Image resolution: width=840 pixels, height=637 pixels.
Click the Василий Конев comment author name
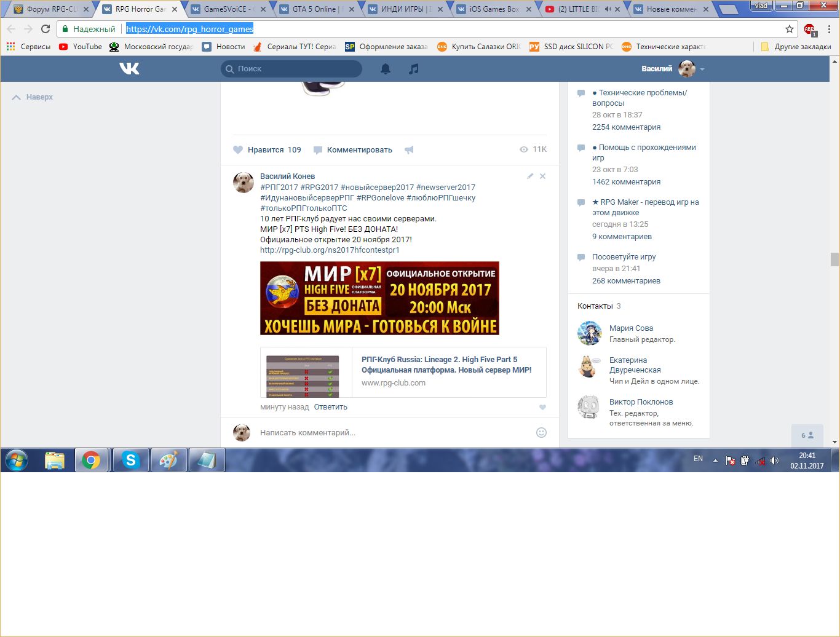click(x=287, y=176)
